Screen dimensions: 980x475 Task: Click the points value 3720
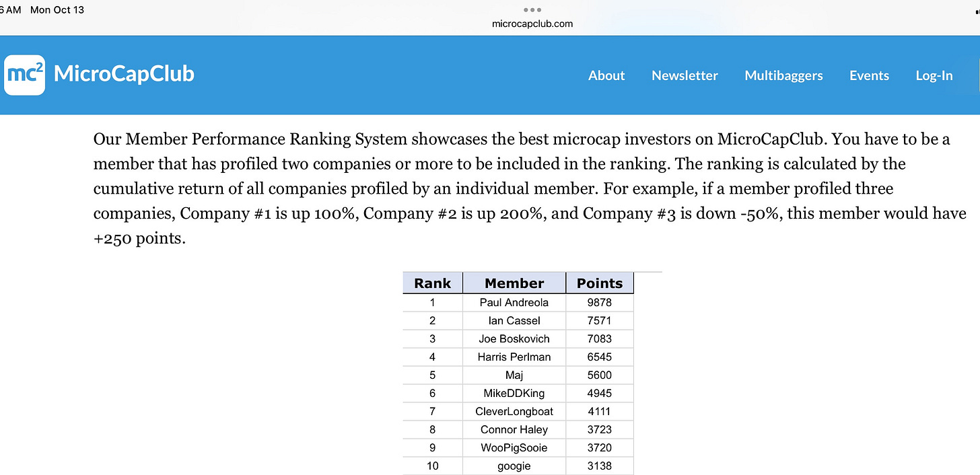tap(600, 447)
